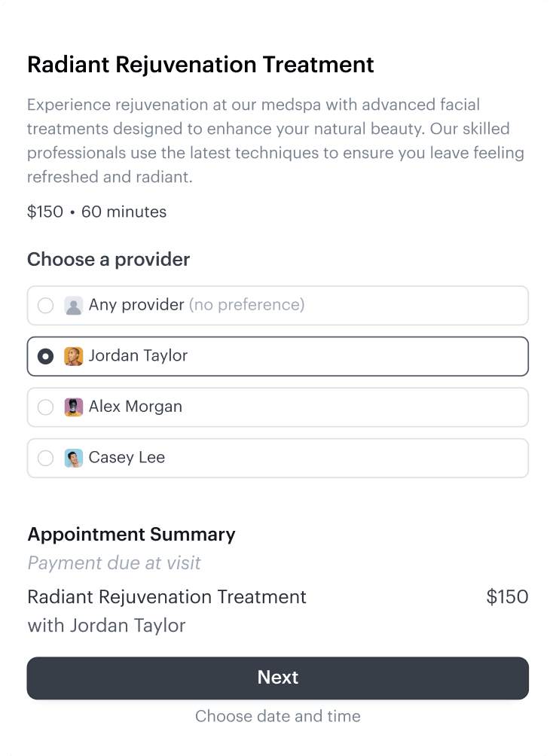The width and height of the screenshot is (556, 756).
Task: Continue with the Next button
Action: tap(278, 678)
